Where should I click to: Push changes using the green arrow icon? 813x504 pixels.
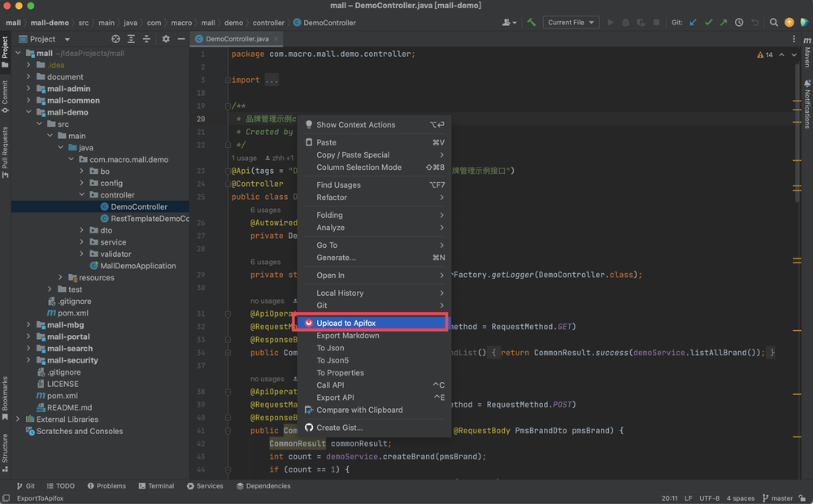[724, 22]
